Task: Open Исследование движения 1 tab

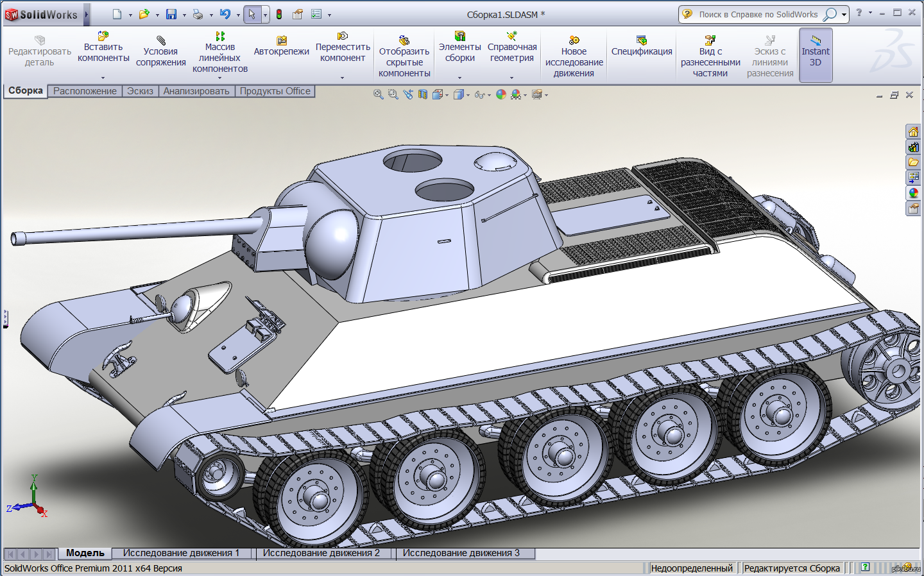Action: tap(181, 553)
